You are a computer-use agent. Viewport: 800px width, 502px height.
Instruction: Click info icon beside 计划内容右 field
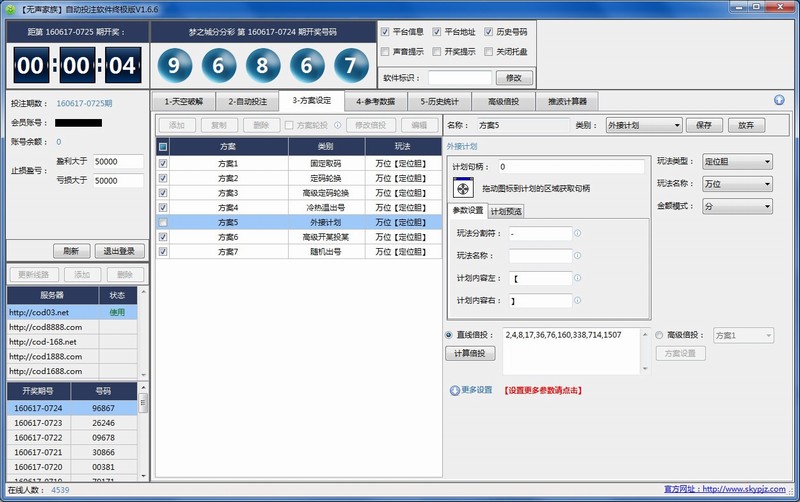578,300
